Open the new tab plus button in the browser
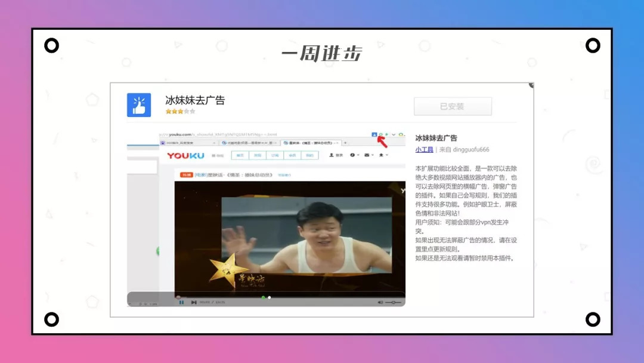Screen dimensions: 644x363 (x=345, y=143)
